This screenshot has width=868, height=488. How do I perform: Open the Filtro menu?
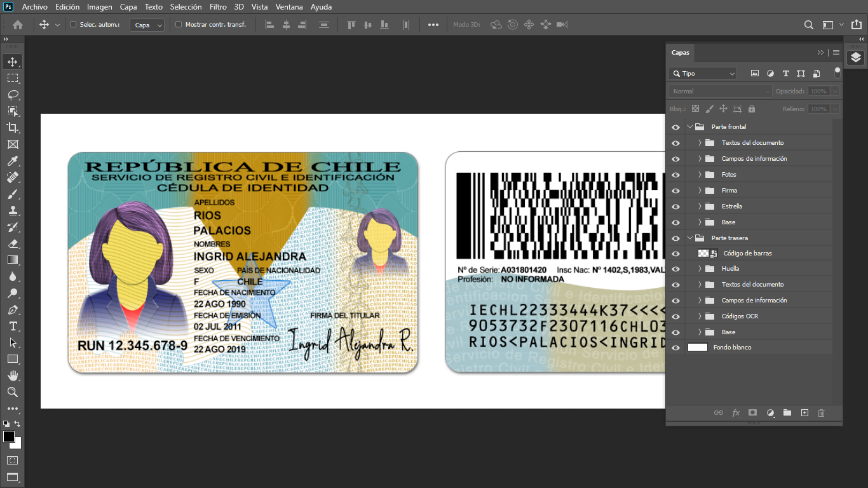(218, 7)
